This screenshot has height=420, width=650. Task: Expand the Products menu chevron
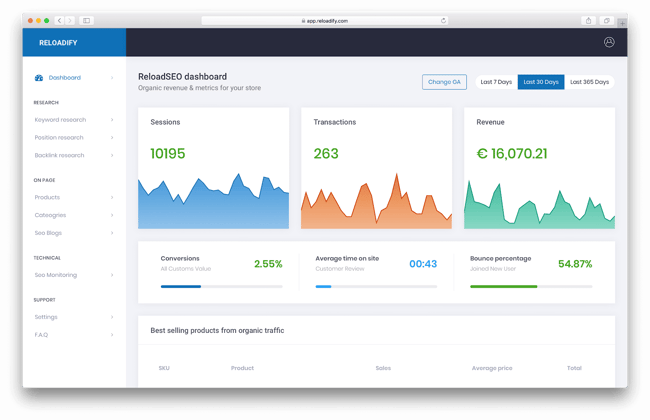pyautogui.click(x=112, y=198)
